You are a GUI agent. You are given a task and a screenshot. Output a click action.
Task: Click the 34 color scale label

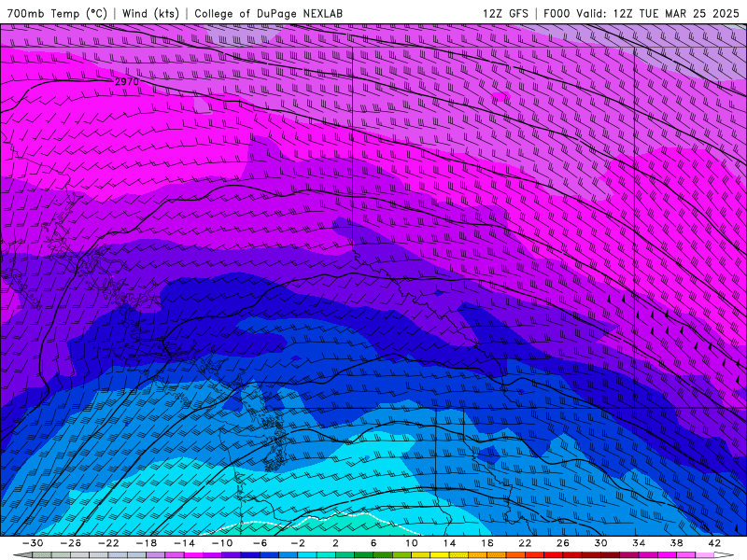coord(639,543)
